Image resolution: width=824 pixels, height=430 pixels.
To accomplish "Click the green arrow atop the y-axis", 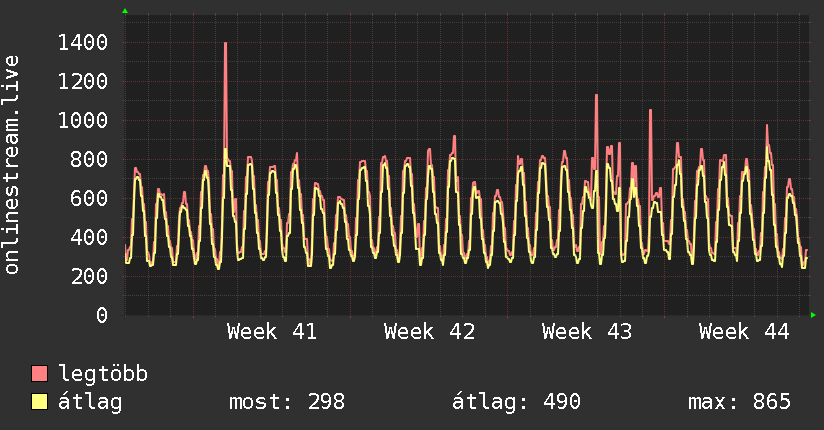I will pyautogui.click(x=125, y=11).
